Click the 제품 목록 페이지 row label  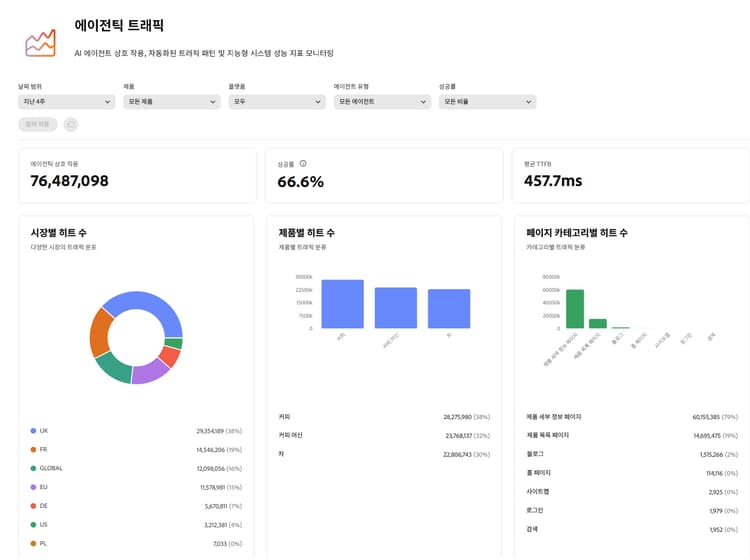(x=547, y=435)
